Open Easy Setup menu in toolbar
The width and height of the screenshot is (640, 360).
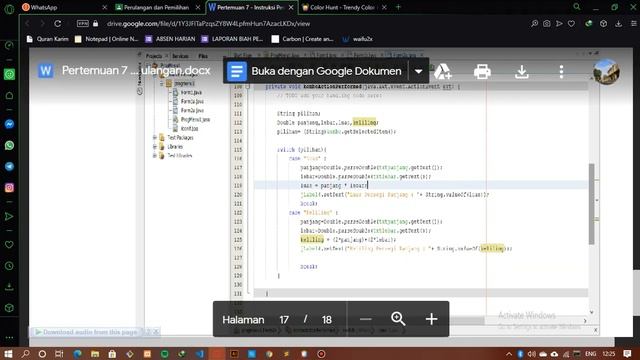click(634, 24)
